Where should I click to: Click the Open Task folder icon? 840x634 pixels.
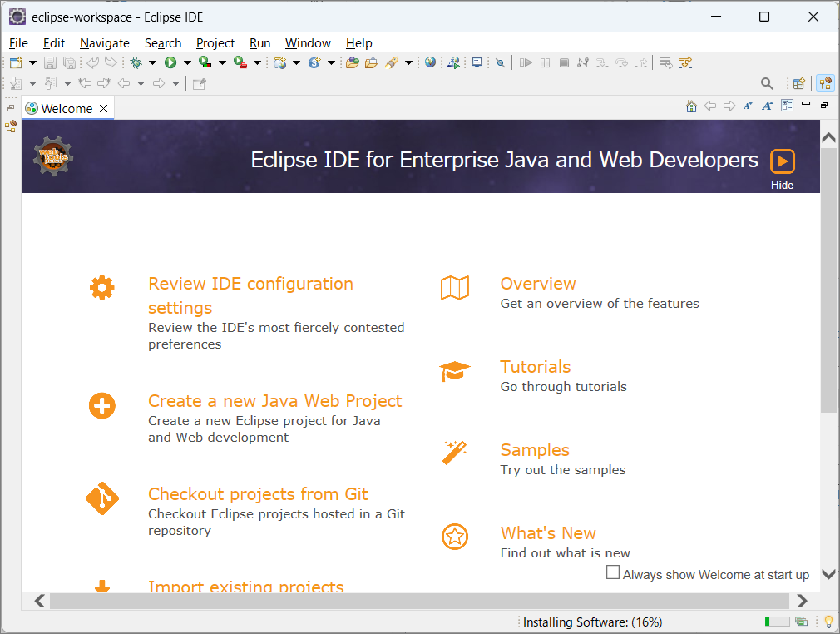[371, 62]
